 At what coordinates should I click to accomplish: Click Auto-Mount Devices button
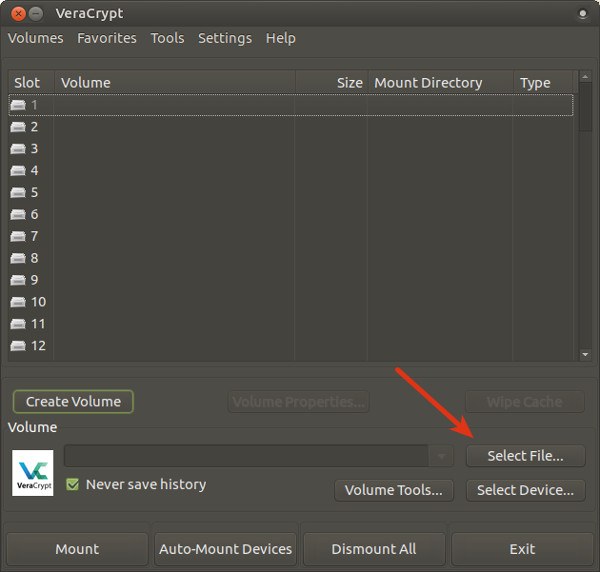coord(225,549)
